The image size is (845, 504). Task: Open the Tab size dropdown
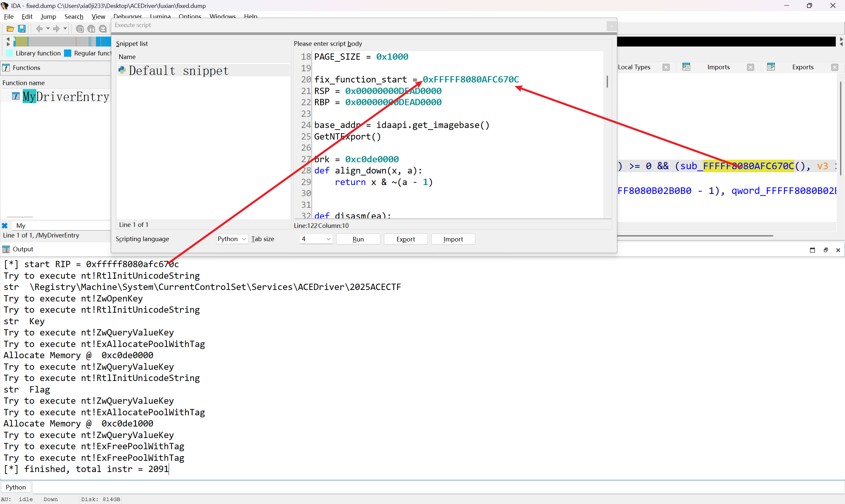tap(316, 239)
